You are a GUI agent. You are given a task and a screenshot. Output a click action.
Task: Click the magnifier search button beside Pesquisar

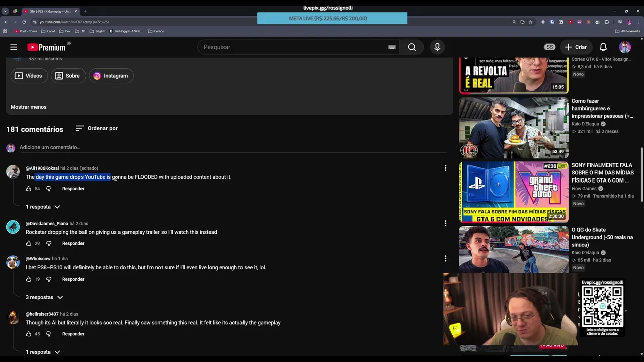coord(412,47)
